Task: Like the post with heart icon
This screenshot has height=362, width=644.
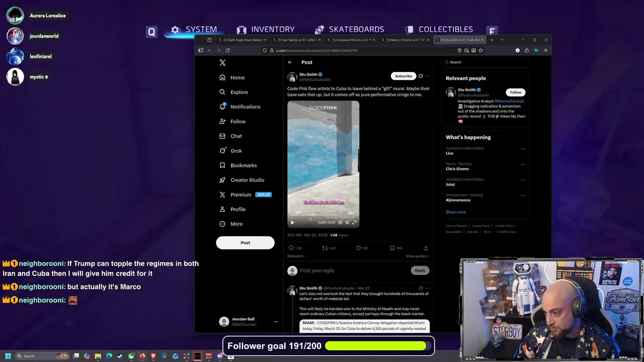Action: tap(359, 248)
